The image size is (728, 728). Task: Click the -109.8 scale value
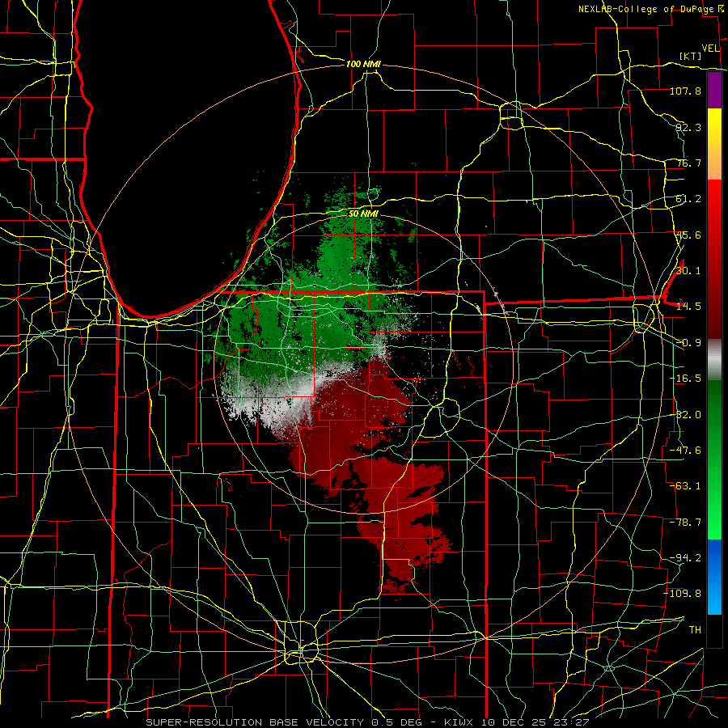[x=683, y=594]
